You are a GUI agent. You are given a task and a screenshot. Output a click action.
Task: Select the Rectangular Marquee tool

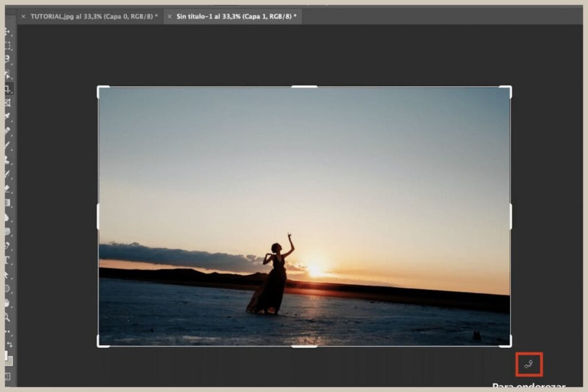tap(7, 46)
